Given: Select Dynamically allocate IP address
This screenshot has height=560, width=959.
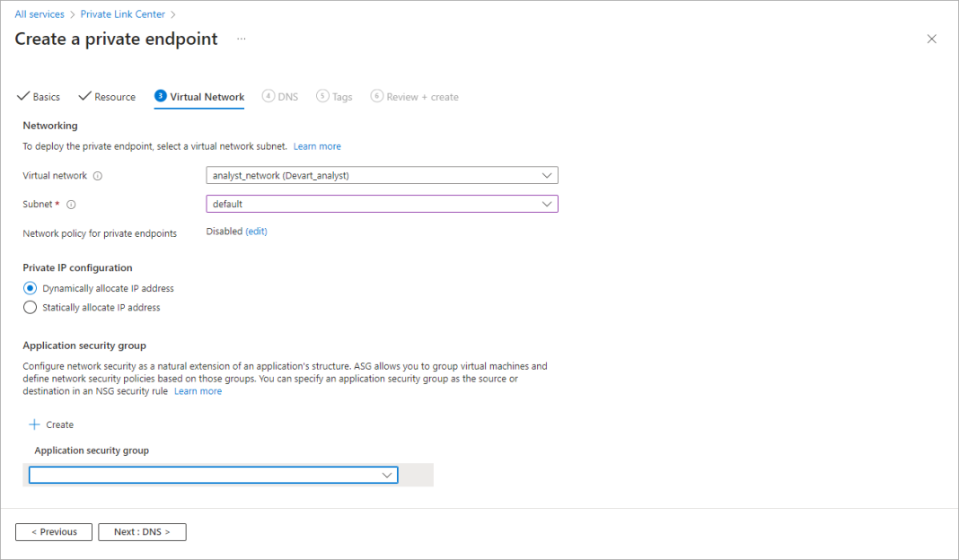Looking at the screenshot, I should pyautogui.click(x=28, y=288).
